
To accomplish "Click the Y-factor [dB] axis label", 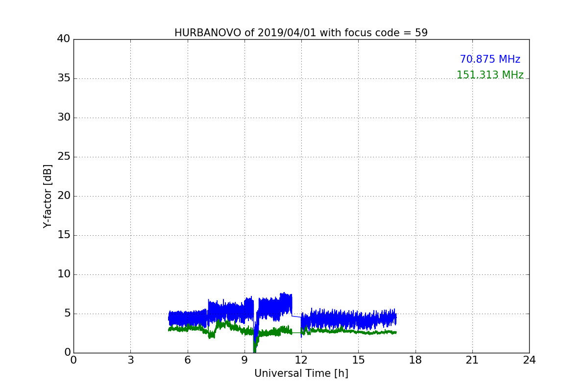I will tap(48, 196).
